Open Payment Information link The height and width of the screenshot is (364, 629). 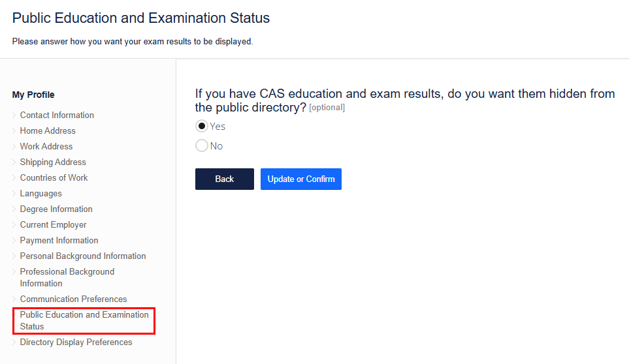[x=59, y=241]
